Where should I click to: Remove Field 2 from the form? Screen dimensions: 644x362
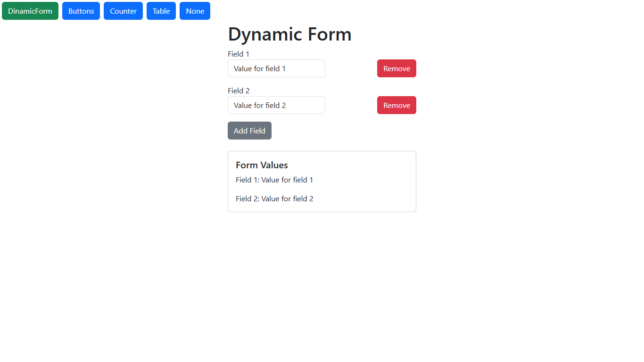pos(396,105)
